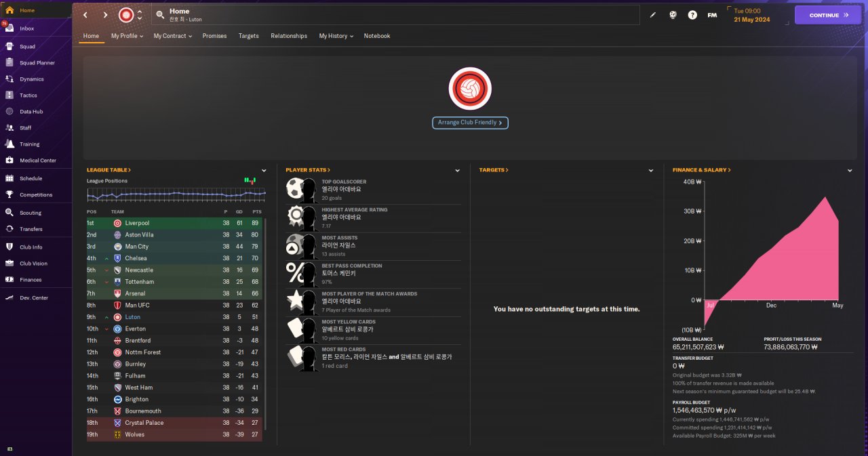The image size is (868, 456).
Task: Select Luton in the league table
Action: pyautogui.click(x=174, y=317)
